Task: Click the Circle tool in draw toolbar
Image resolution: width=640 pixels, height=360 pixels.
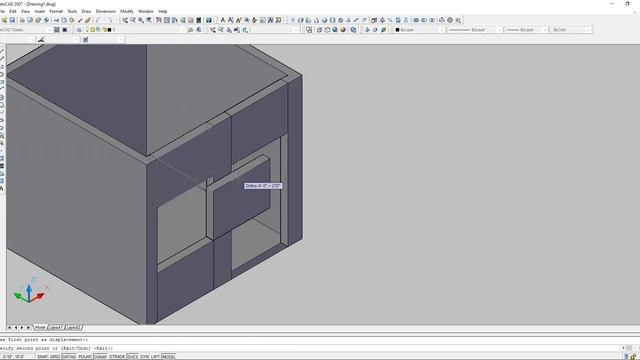Action: (2, 97)
